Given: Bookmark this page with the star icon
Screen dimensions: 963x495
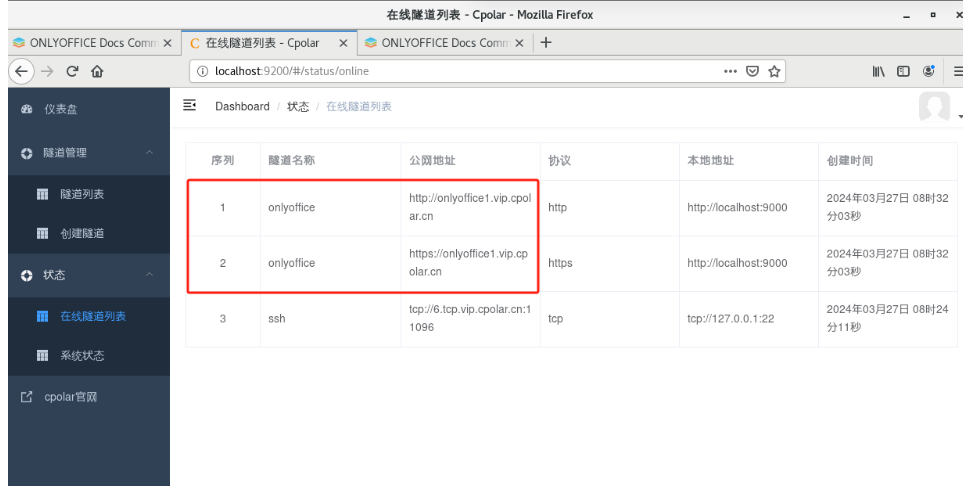Looking at the screenshot, I should tap(775, 71).
